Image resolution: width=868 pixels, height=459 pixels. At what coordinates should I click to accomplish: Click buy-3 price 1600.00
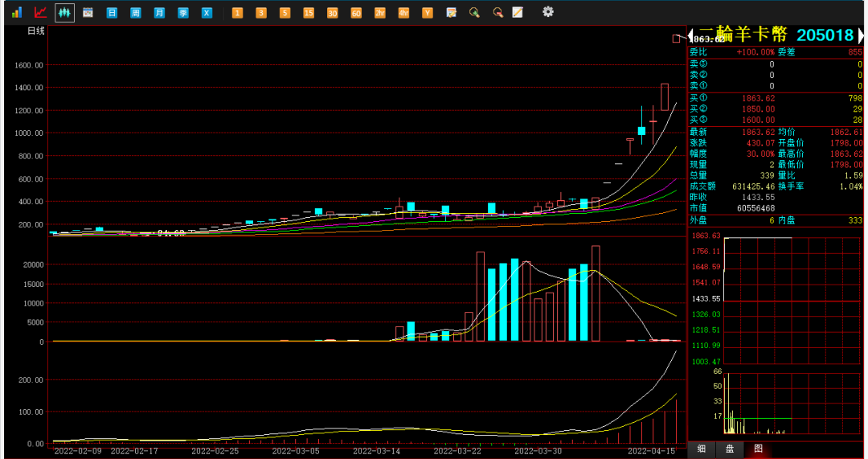pyautogui.click(x=759, y=120)
